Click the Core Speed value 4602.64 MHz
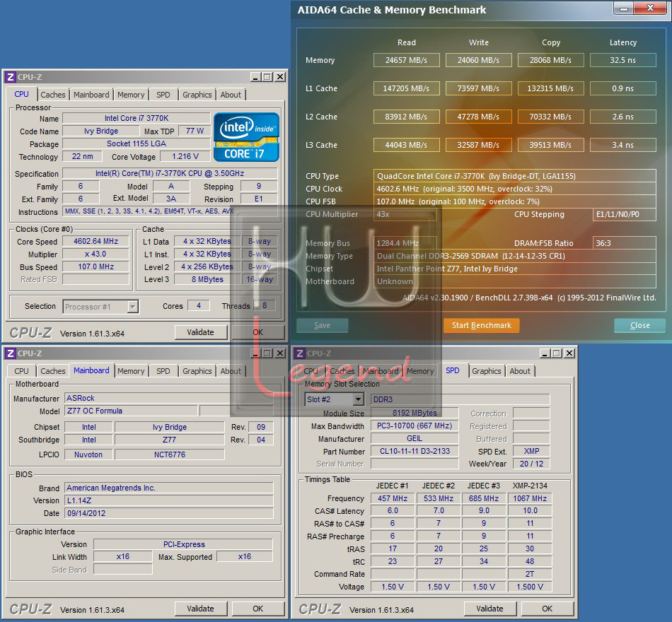 click(95, 241)
